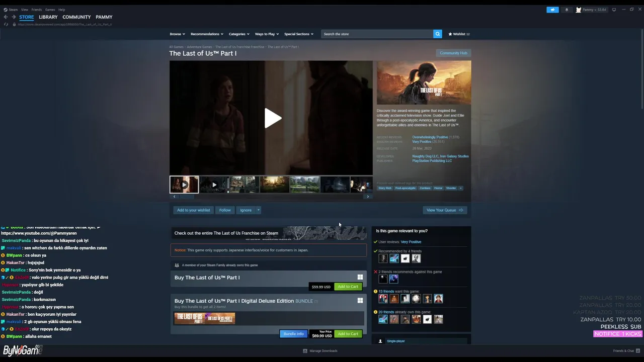Open the View menu
This screenshot has width=644, height=362.
pyautogui.click(x=24, y=10)
